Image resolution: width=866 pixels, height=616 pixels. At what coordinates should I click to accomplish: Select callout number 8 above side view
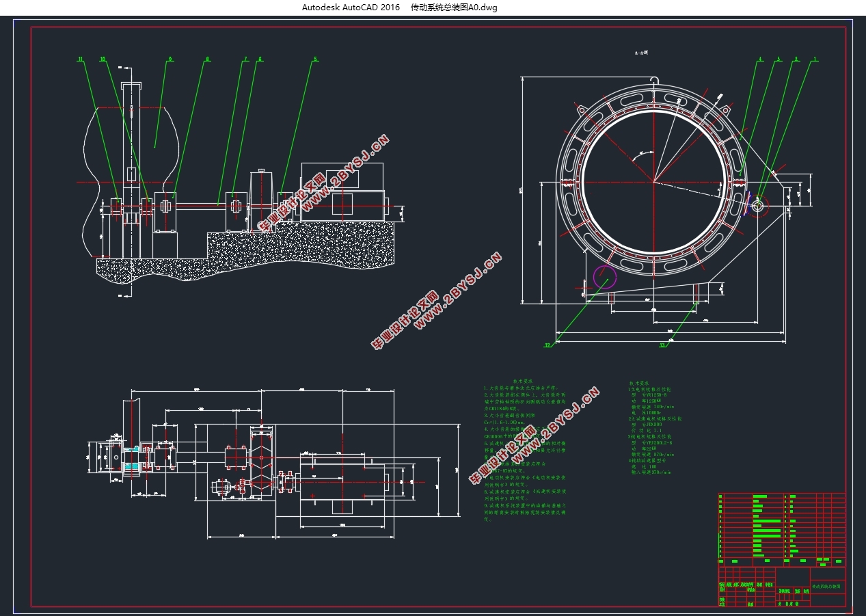click(207, 59)
